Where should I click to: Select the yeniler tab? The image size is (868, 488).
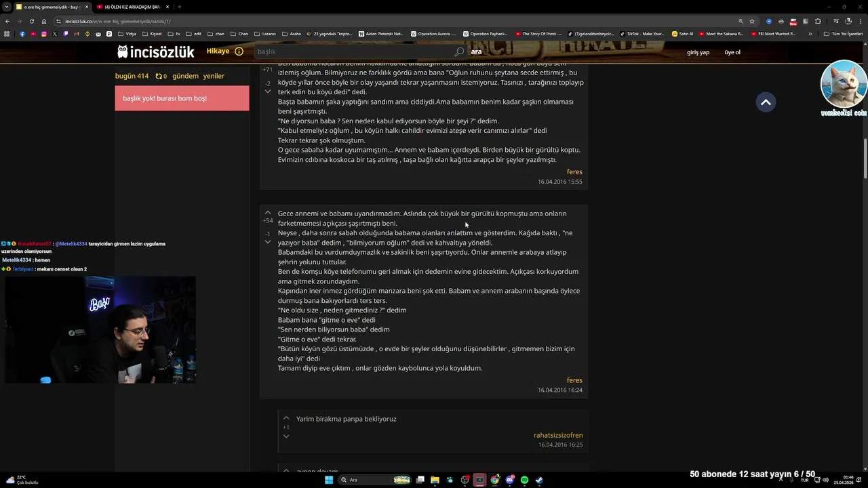click(x=214, y=77)
